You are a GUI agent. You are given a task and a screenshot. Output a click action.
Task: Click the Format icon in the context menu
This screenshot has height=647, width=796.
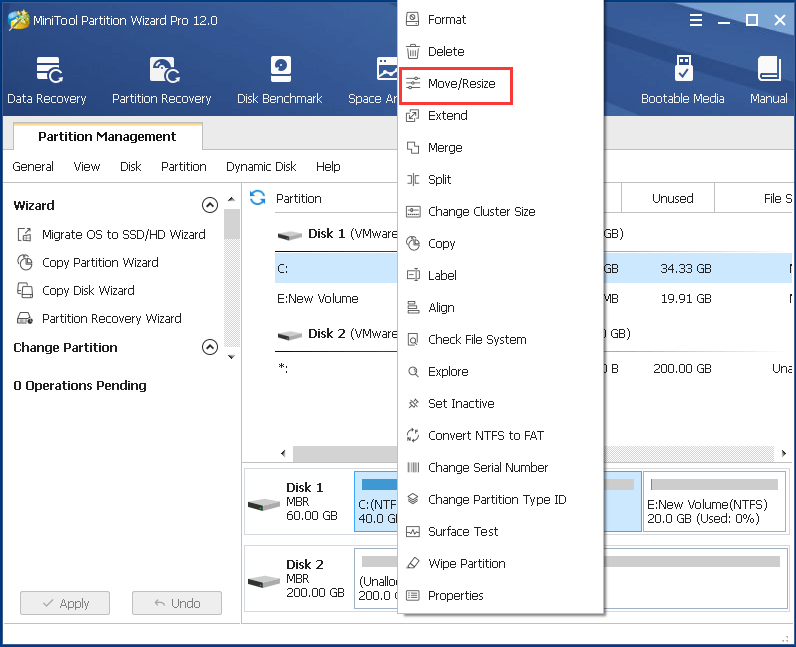(413, 19)
